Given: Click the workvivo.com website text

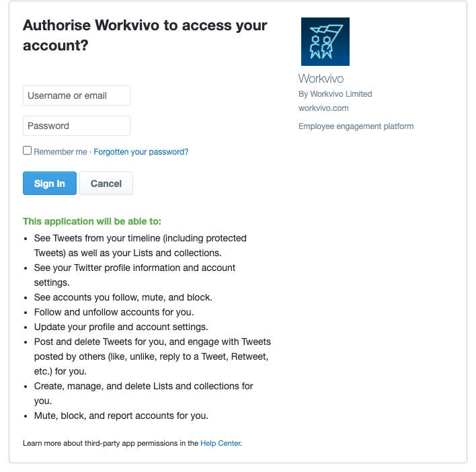Looking at the screenshot, I should click(323, 108).
